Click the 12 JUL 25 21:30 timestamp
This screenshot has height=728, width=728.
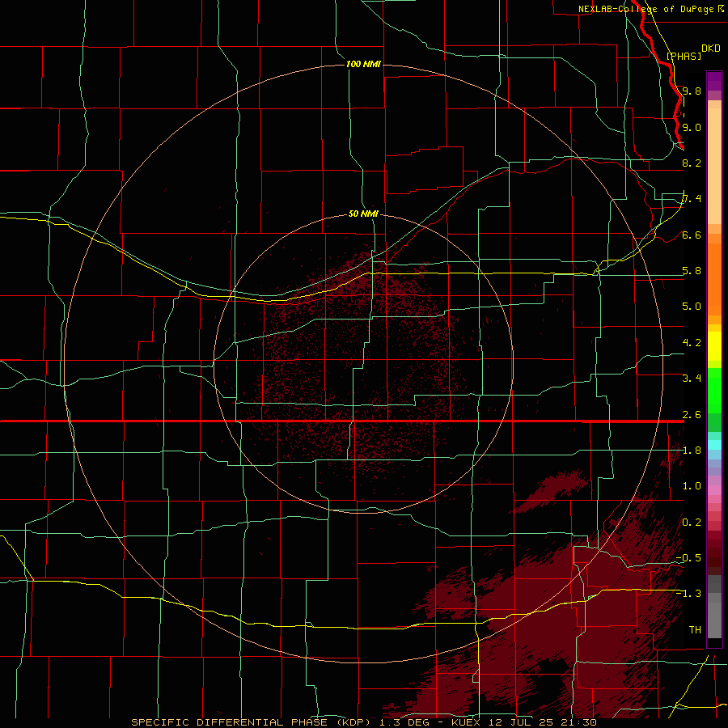point(541,722)
